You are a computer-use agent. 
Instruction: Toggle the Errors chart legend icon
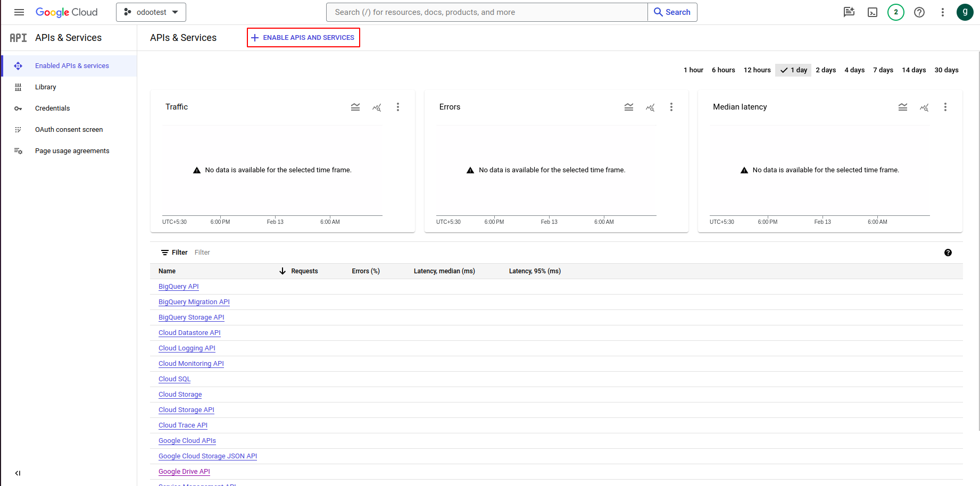(x=629, y=107)
